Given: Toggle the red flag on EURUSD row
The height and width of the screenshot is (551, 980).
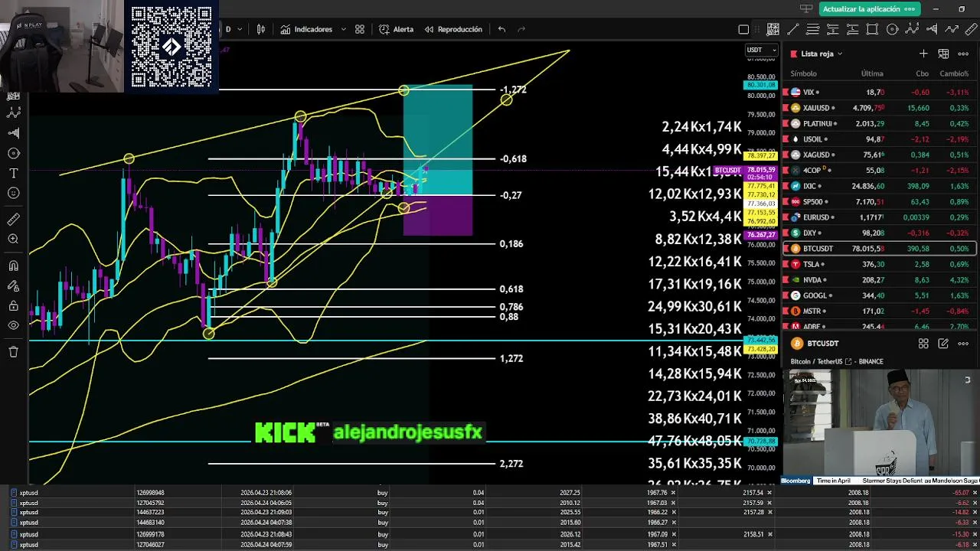Looking at the screenshot, I should coord(786,217).
